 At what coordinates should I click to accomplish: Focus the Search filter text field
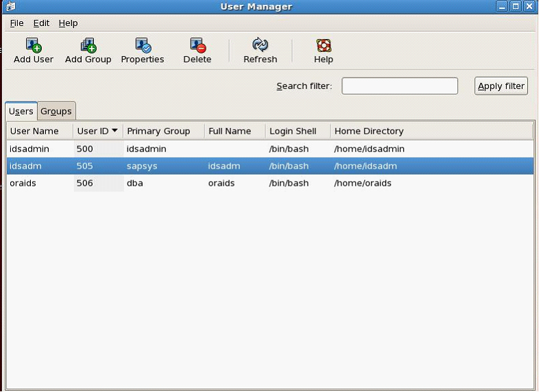(x=399, y=86)
